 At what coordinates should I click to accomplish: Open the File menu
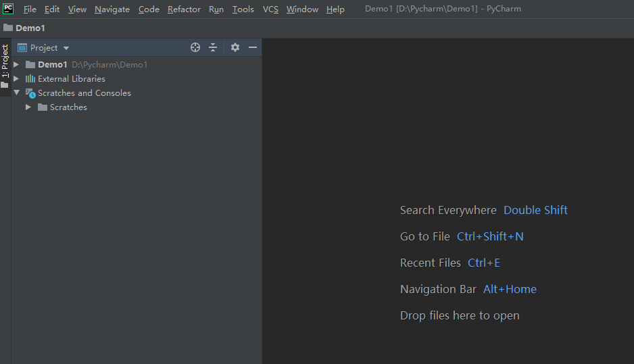coord(30,9)
